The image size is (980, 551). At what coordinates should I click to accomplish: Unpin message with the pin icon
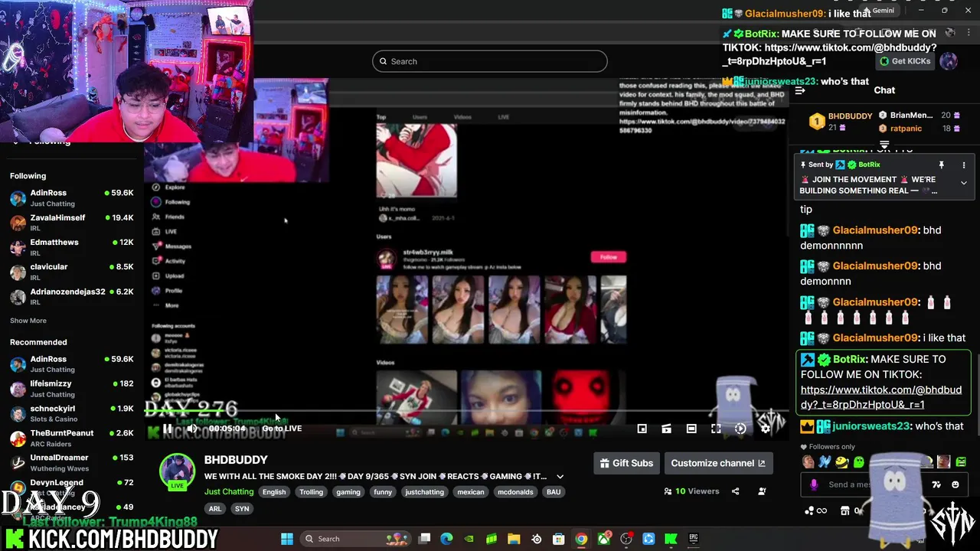click(942, 165)
